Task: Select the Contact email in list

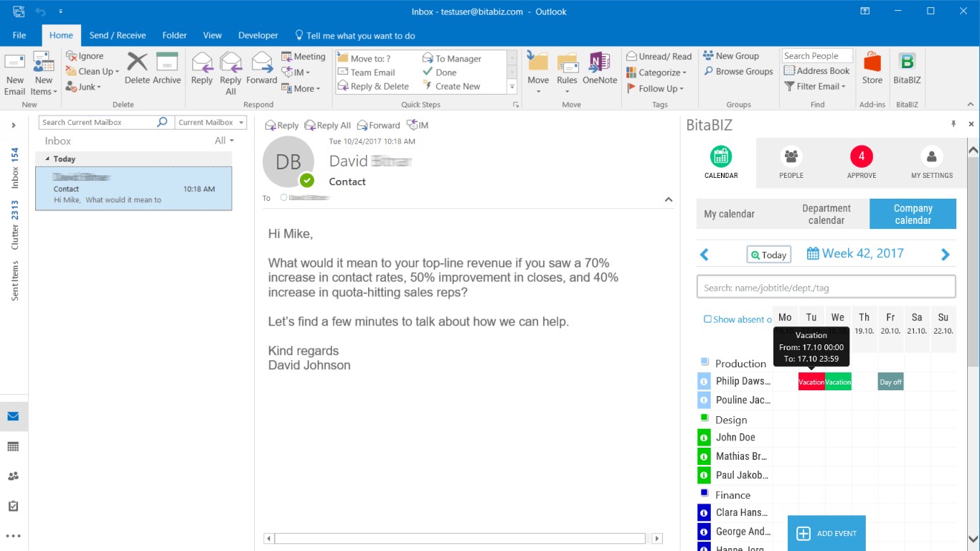Action: tap(133, 188)
